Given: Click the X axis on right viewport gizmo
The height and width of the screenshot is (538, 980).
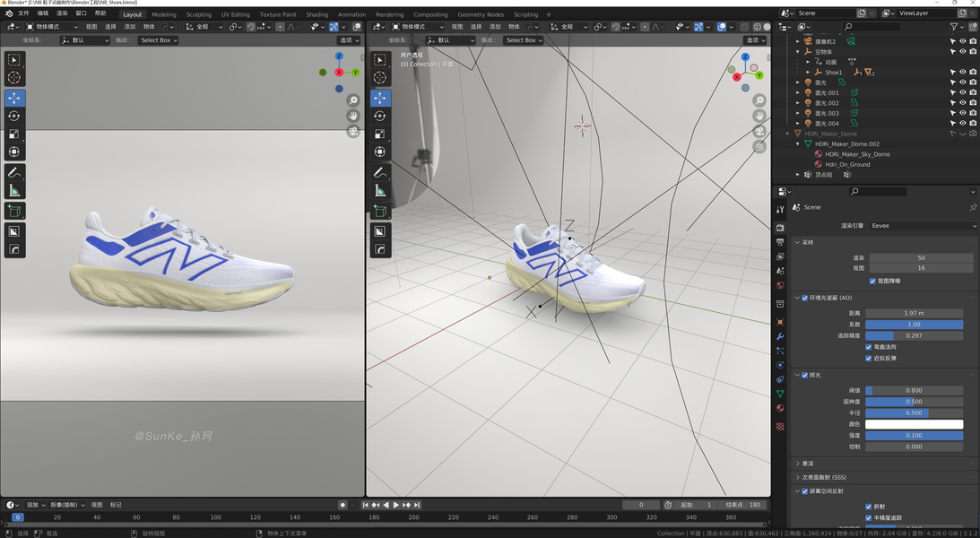Looking at the screenshot, I should [x=737, y=77].
